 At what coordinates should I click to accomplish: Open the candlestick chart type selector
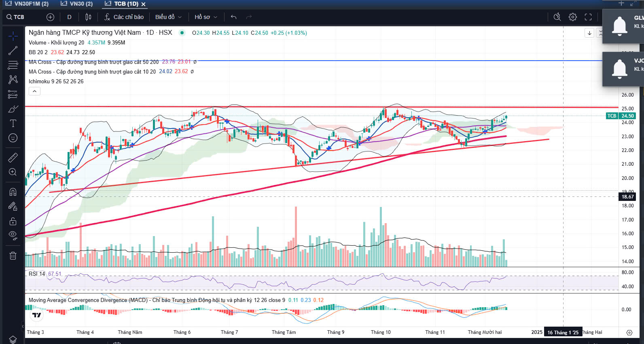[89, 17]
